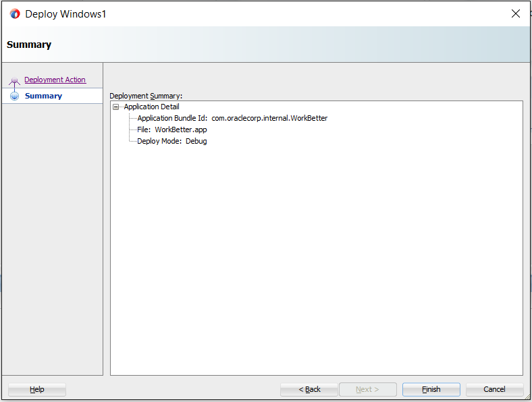This screenshot has height=402, width=532.
Task: Click the dialog resize grip corner
Action: [527, 397]
